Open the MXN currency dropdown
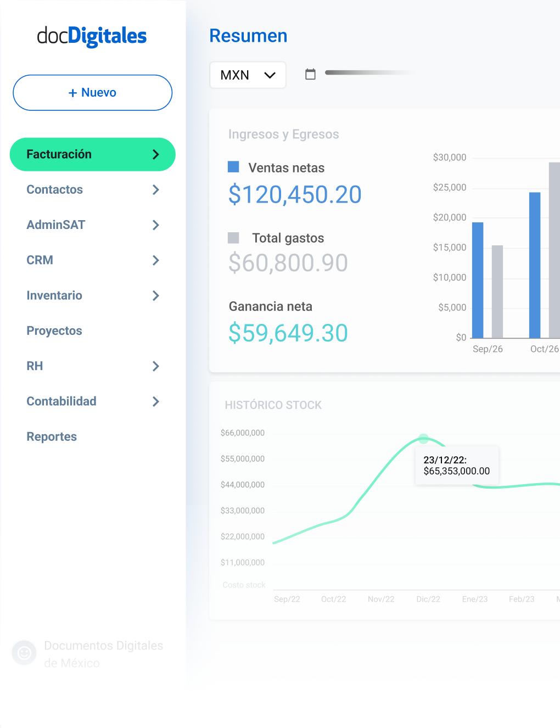Image resolution: width=560 pixels, height=728 pixels. 248,75
